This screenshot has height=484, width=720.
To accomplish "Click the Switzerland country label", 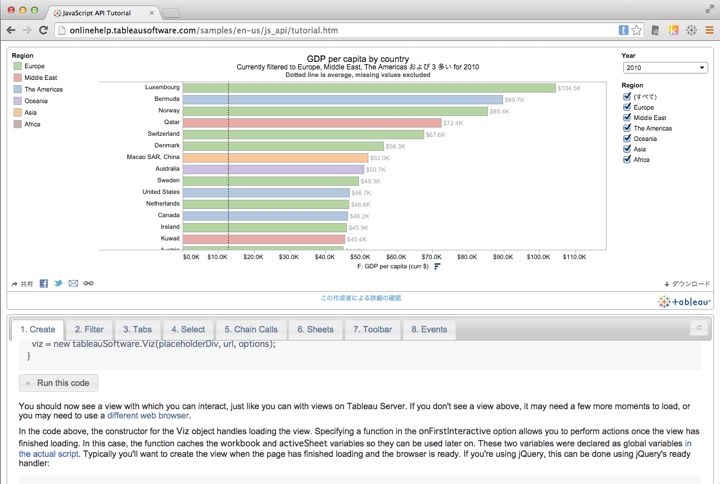I will [163, 134].
